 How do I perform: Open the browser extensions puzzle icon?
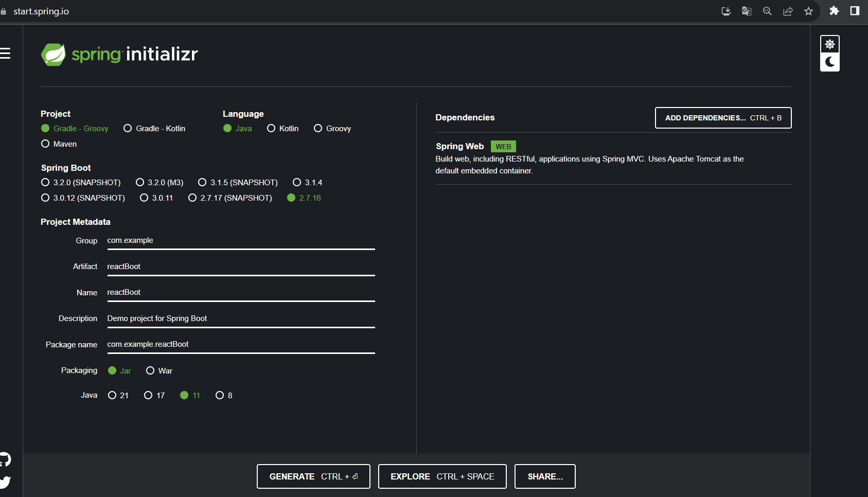834,11
